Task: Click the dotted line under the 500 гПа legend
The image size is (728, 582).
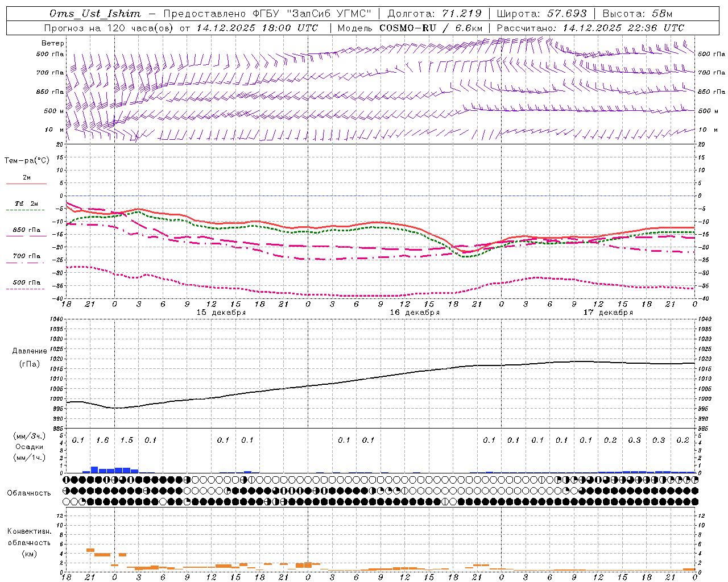Action: [26, 289]
